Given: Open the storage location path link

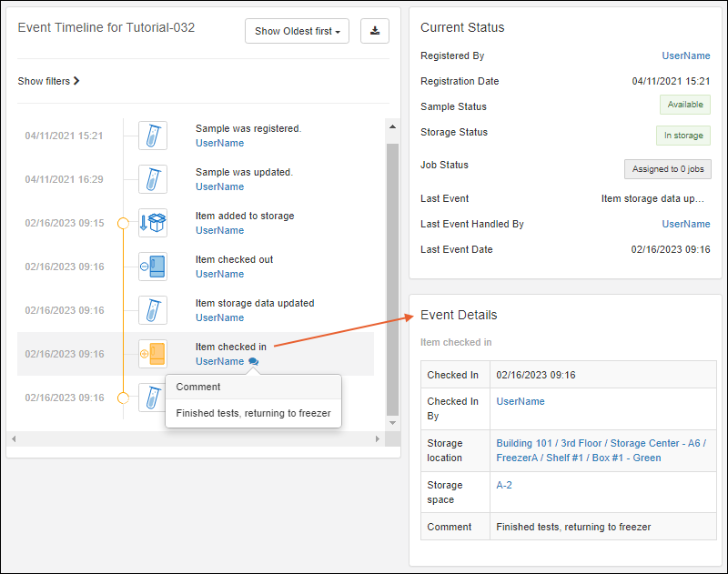Looking at the screenshot, I should [601, 450].
